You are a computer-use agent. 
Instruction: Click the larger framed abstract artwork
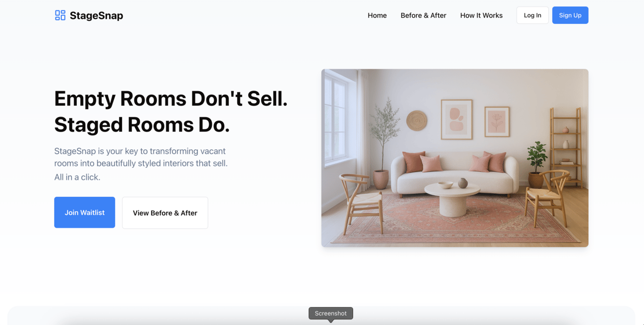[x=457, y=120]
